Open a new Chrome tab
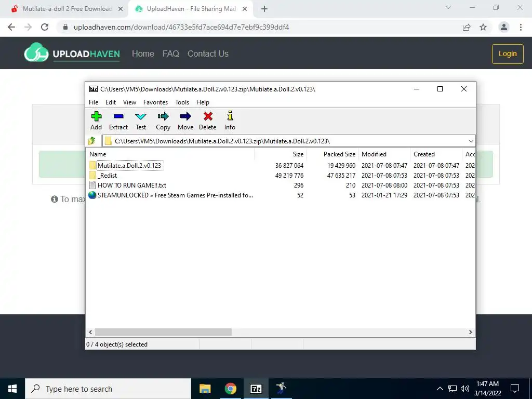The image size is (532, 399). pyautogui.click(x=264, y=9)
